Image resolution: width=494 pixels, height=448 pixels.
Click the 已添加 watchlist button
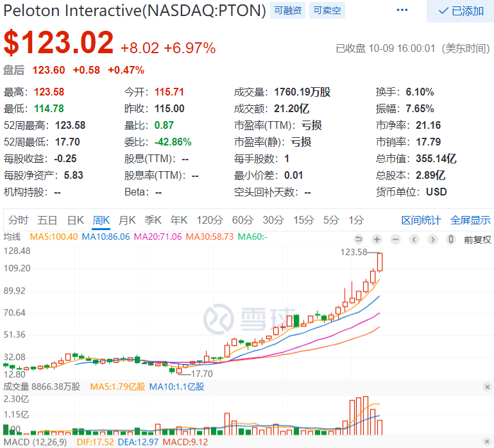pyautogui.click(x=460, y=11)
